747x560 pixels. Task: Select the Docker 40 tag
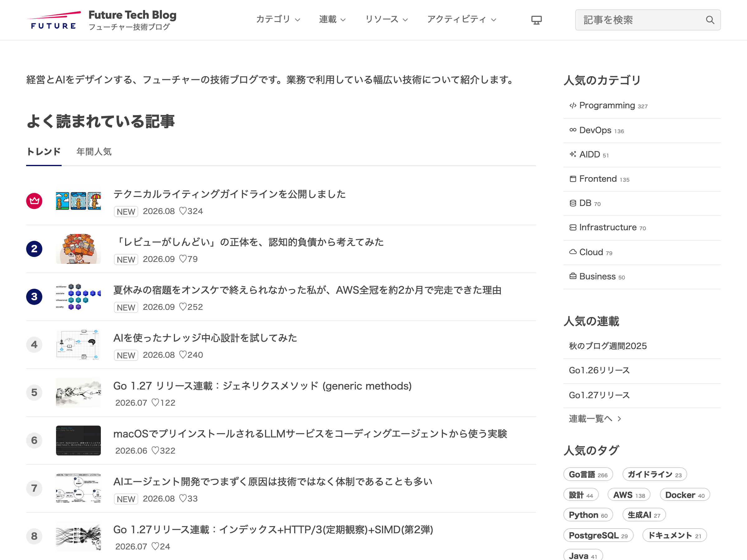point(685,495)
